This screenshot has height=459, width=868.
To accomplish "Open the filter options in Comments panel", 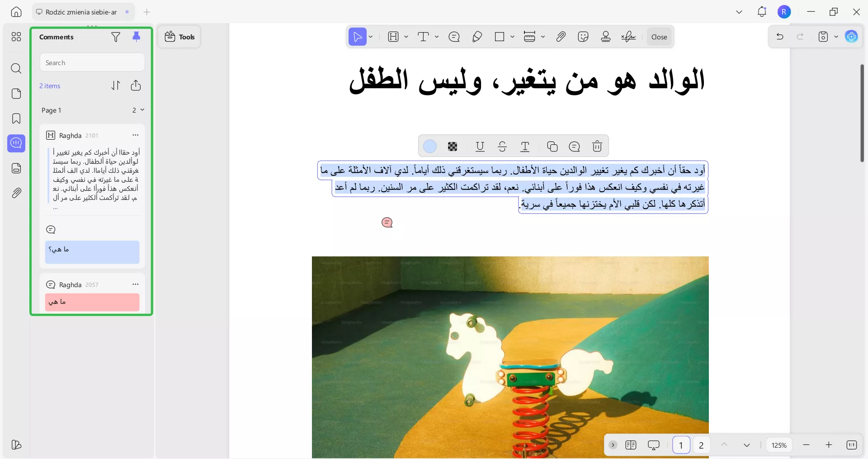I will pyautogui.click(x=116, y=37).
